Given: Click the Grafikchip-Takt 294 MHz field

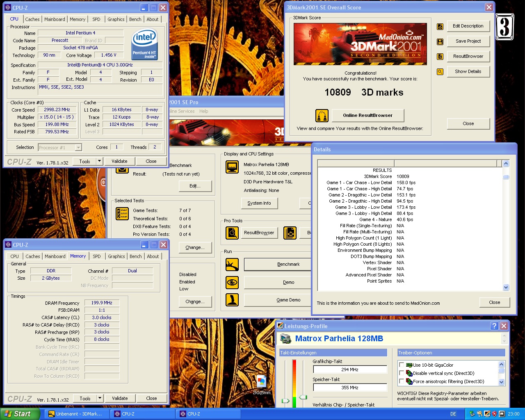Looking at the screenshot, I should 350,370.
